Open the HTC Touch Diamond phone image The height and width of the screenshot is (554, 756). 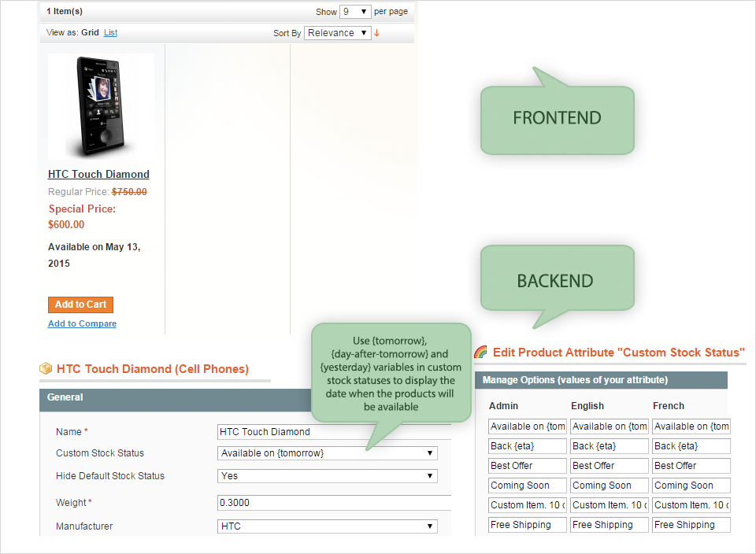pyautogui.click(x=101, y=106)
